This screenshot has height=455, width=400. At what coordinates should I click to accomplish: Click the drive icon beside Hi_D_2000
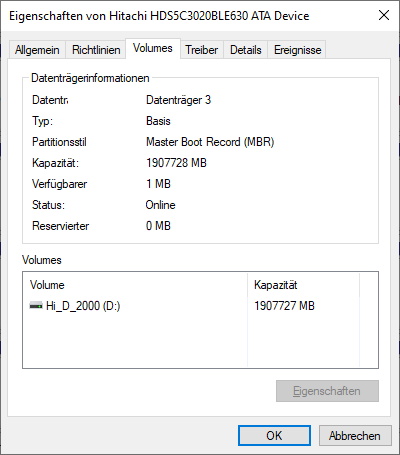tap(36, 306)
